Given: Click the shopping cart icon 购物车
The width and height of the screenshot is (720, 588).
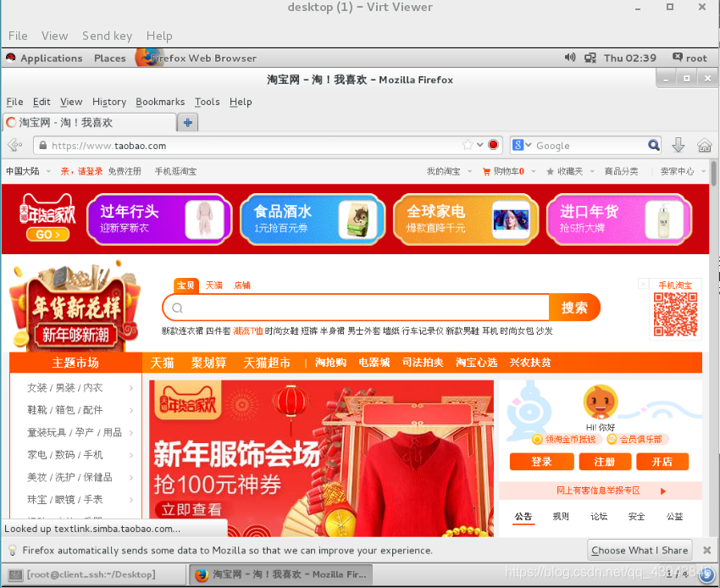Looking at the screenshot, I should tap(486, 172).
